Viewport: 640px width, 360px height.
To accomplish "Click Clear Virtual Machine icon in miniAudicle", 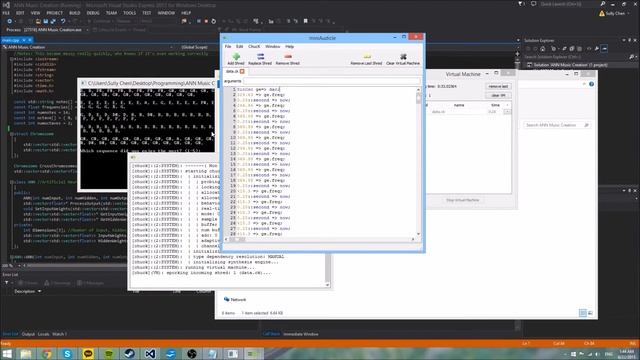I will click(403, 58).
